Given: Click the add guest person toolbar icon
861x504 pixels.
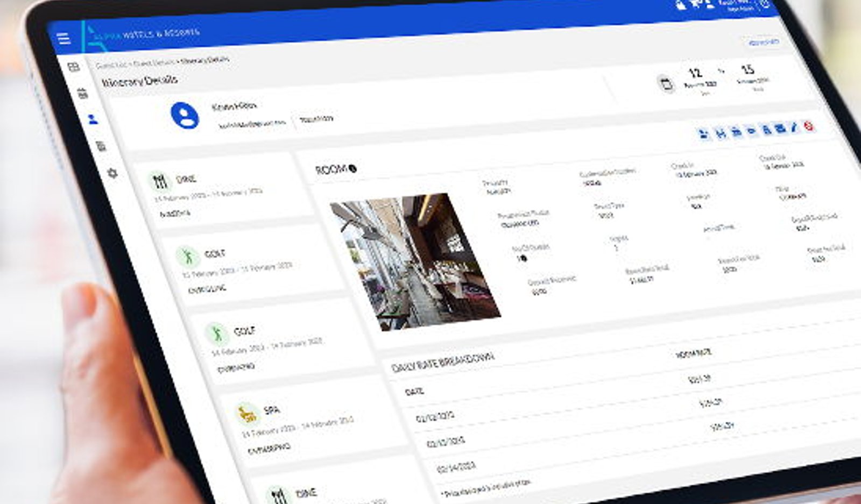Looking at the screenshot, I should click(703, 134).
